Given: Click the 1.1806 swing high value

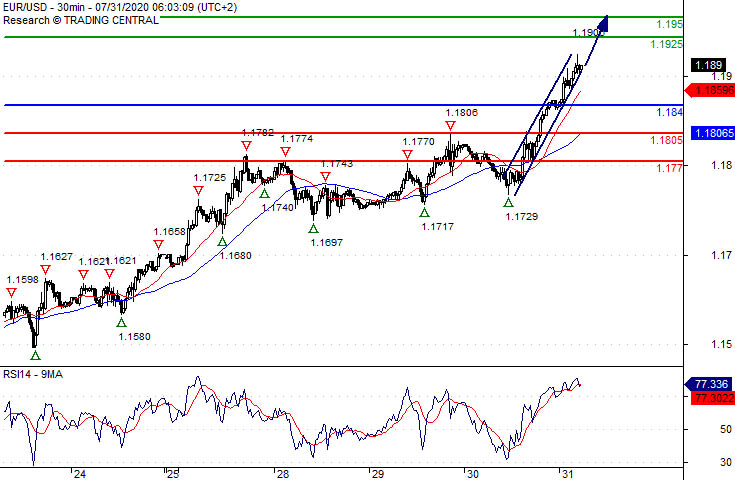Looking at the screenshot, I should 462,112.
